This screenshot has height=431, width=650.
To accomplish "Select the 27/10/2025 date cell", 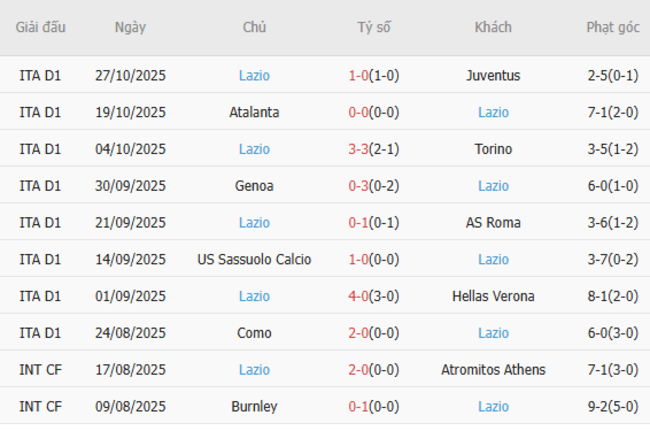I will point(130,75).
